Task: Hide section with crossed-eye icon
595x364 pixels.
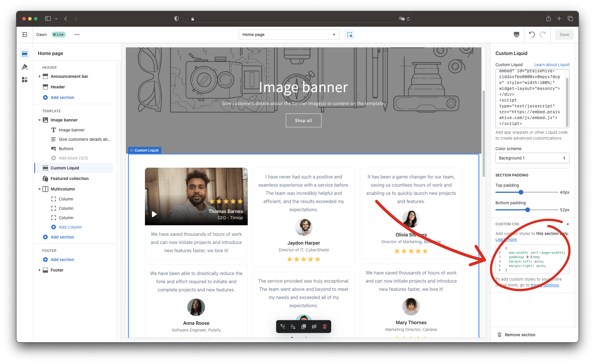Action: coord(314,327)
